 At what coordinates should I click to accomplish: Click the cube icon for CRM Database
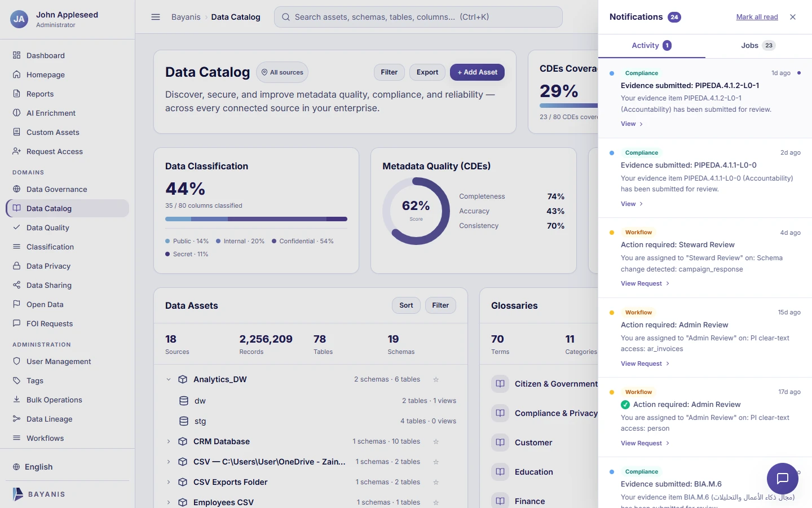183,441
